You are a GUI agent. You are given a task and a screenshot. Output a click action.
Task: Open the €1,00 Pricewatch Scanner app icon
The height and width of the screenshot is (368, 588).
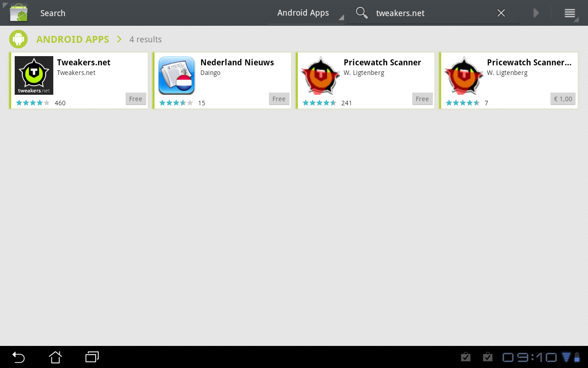coord(464,75)
